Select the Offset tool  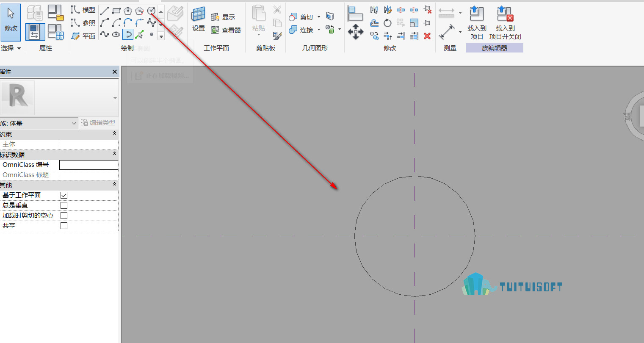point(374,23)
